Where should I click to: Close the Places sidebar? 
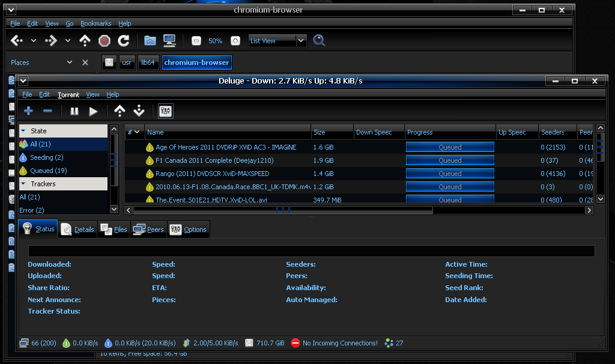(85, 62)
